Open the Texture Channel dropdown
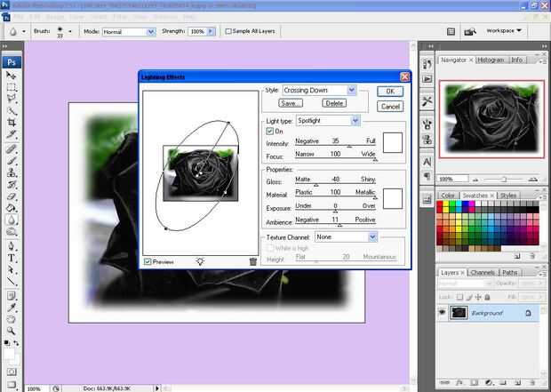 click(x=346, y=237)
